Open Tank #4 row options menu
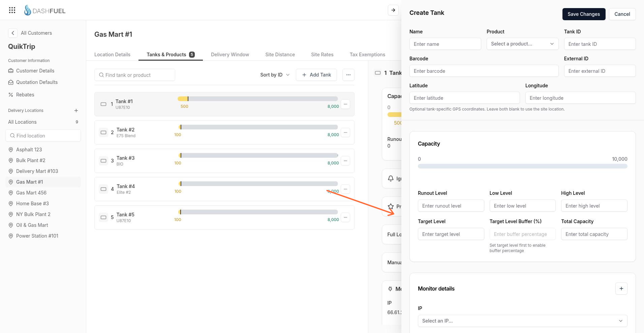 (345, 189)
